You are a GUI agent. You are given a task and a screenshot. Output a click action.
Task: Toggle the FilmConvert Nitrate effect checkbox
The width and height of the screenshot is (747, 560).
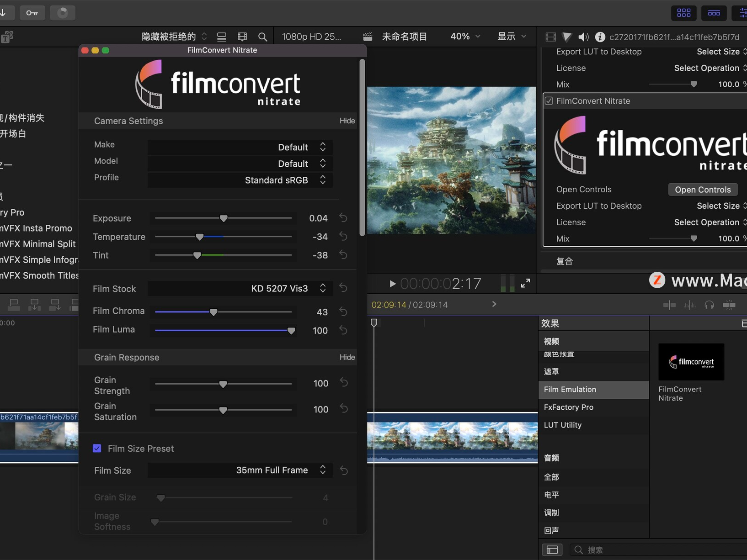[550, 101]
